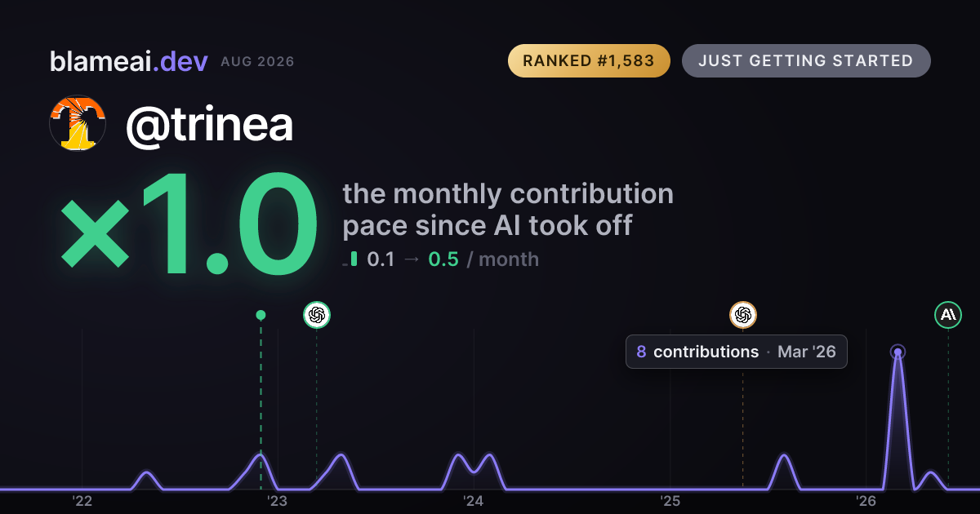Click the AUG 2026 date label
The width and height of the screenshot is (980, 514).
click(257, 62)
